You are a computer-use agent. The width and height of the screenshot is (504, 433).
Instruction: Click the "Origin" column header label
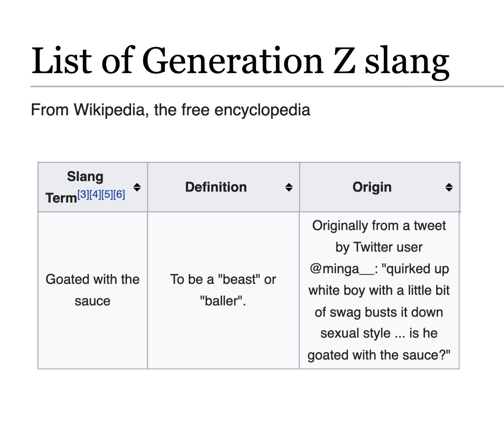pos(372,187)
